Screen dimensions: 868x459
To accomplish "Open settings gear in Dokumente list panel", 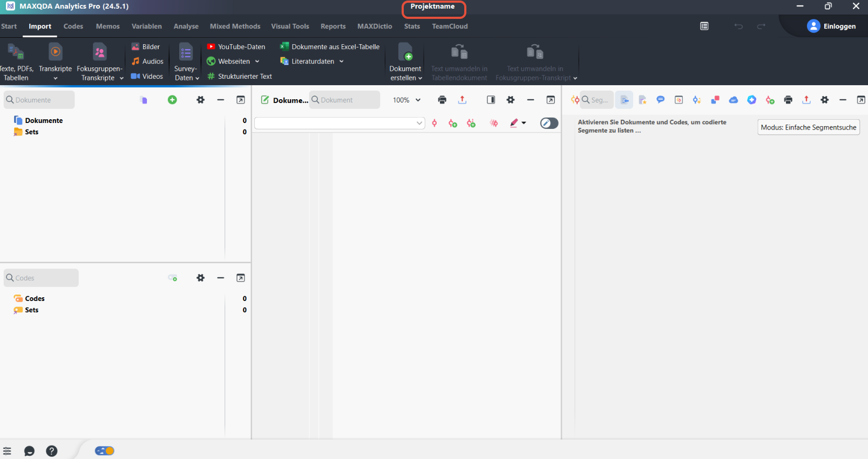I will pyautogui.click(x=201, y=100).
